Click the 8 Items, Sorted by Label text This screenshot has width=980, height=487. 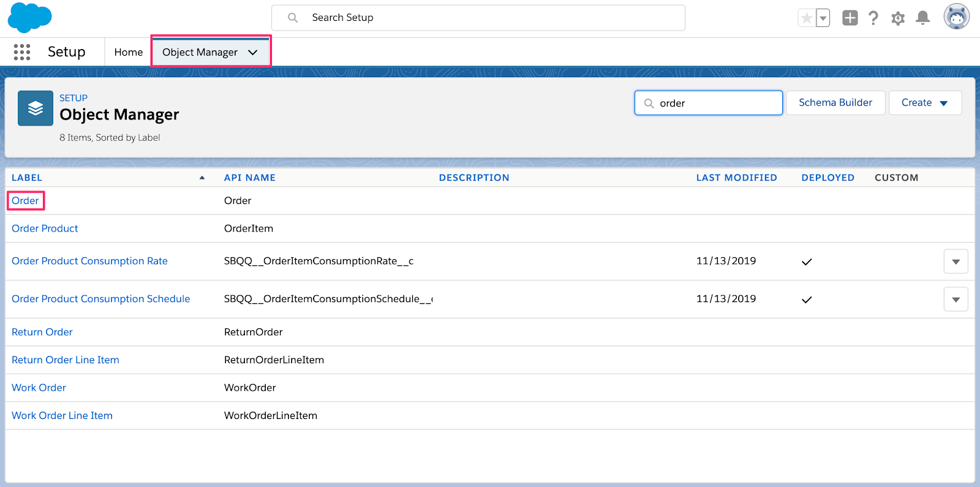110,138
